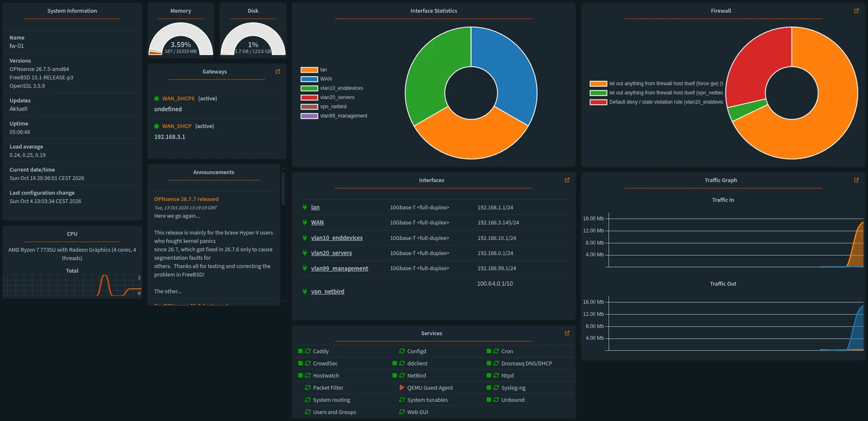Toggle the lan legend swatch in Interface Statistics
868x421 pixels.
pyautogui.click(x=309, y=70)
